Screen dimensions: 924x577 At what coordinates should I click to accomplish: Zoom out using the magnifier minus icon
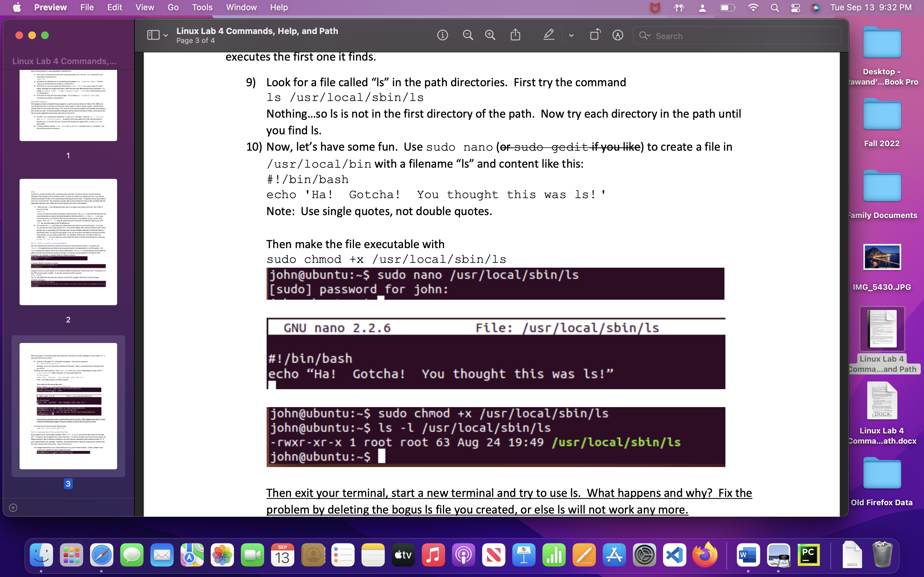click(x=468, y=36)
